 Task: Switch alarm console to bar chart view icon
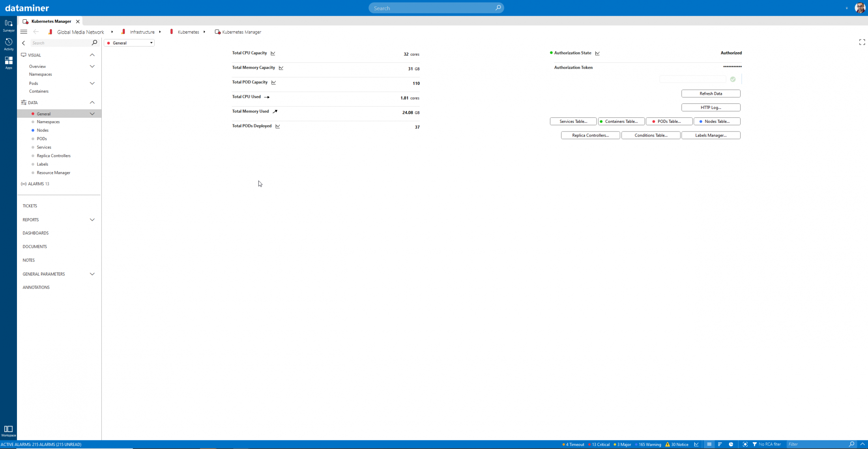tap(720, 444)
